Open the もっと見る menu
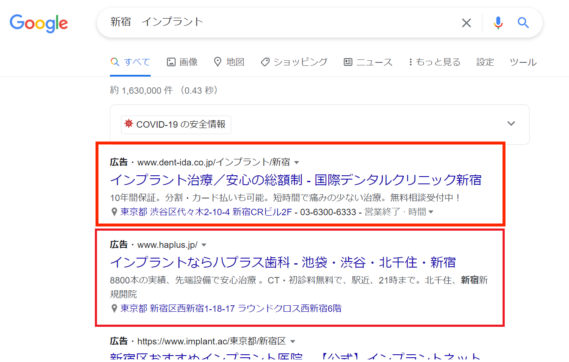Image resolution: width=569 pixels, height=362 pixels. point(434,62)
